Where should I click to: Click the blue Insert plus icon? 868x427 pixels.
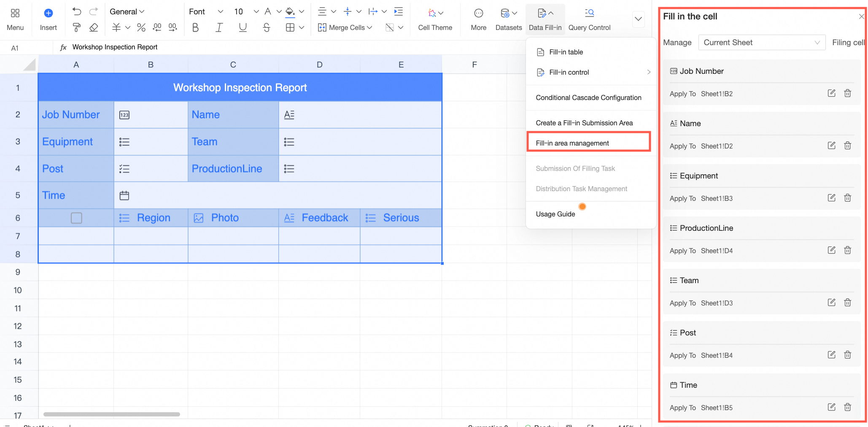point(49,13)
